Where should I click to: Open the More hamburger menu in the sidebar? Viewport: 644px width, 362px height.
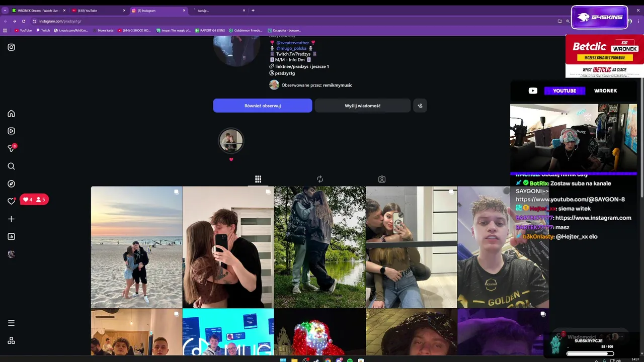(x=11, y=323)
